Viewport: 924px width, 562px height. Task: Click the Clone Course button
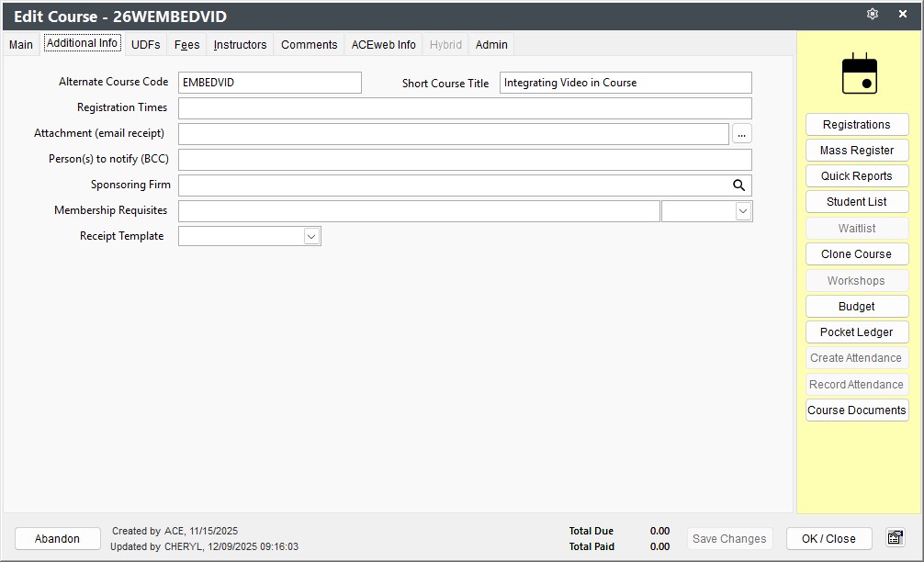857,253
